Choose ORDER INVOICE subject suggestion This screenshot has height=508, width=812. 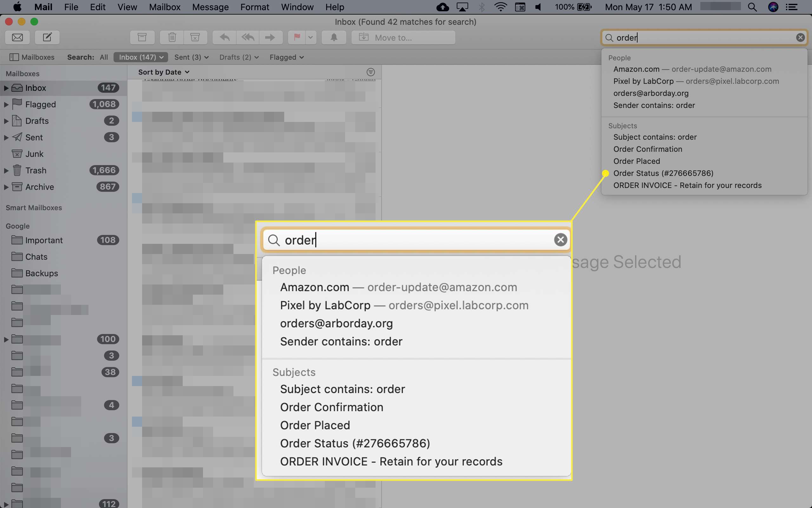[704, 185]
